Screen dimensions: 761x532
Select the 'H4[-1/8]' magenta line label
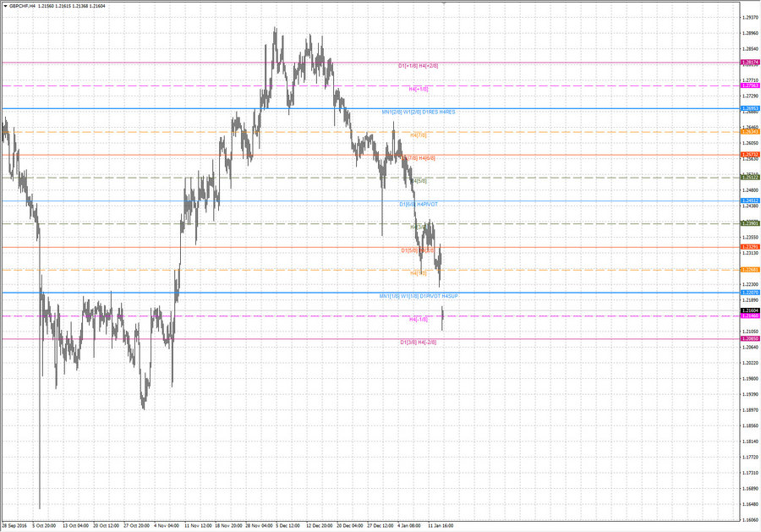419,320
